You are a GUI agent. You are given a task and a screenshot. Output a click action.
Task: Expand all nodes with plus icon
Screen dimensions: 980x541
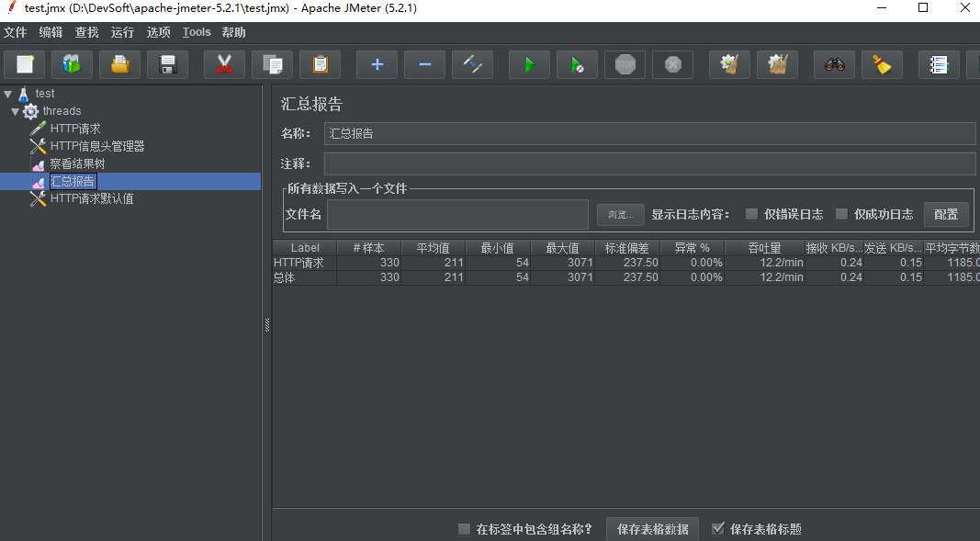tap(377, 64)
